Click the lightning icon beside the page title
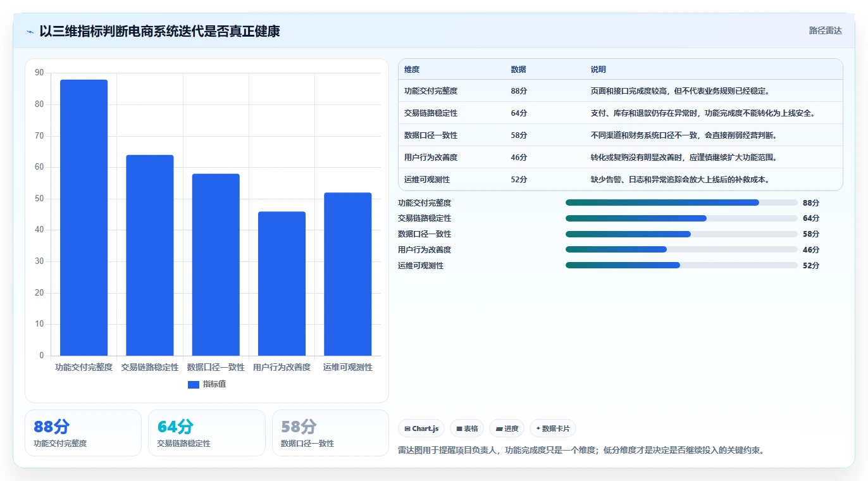The height and width of the screenshot is (481, 868). [x=30, y=31]
